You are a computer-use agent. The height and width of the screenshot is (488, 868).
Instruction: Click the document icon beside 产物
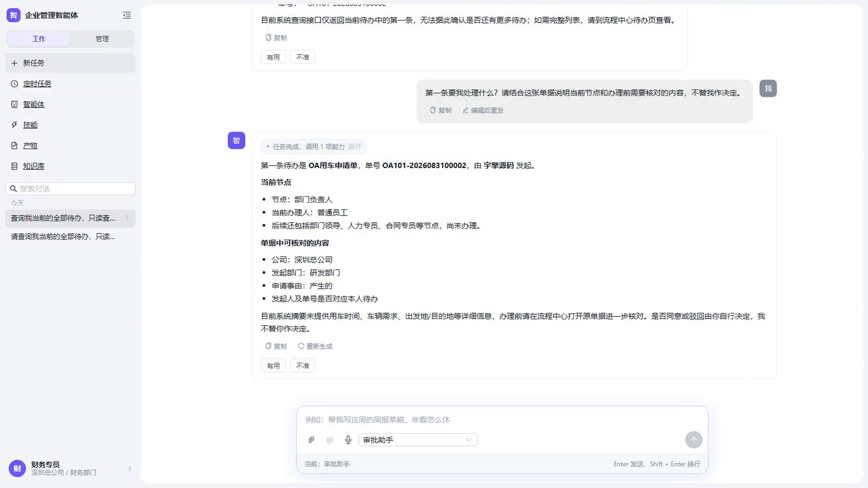click(x=14, y=145)
